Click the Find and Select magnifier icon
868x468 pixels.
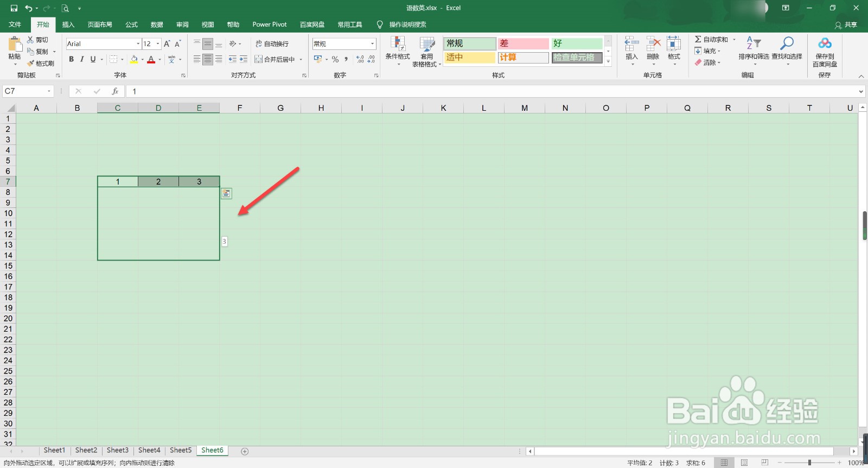coord(787,43)
